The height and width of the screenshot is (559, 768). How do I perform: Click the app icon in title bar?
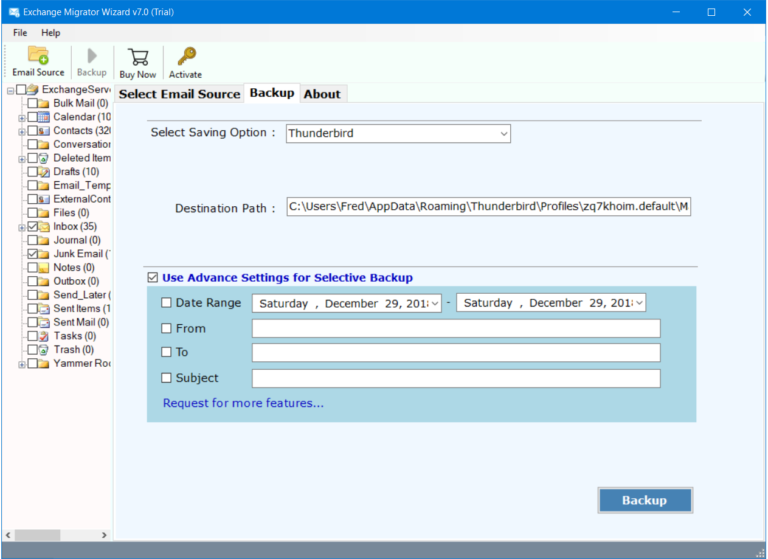tap(14, 12)
